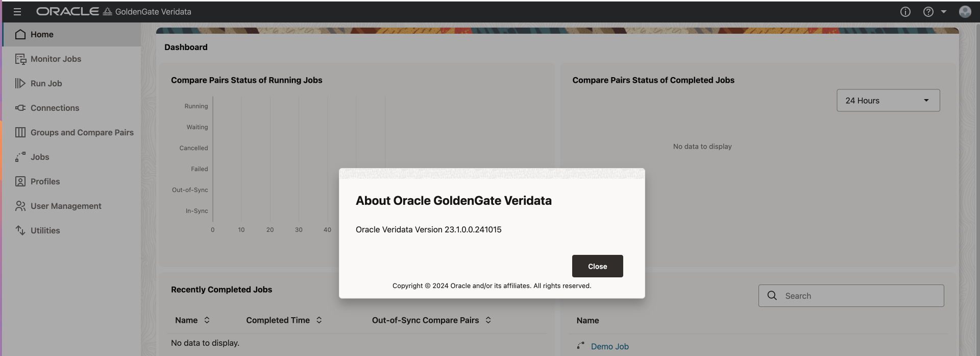
Task: Click the User Management people icon
Action: coord(20,206)
